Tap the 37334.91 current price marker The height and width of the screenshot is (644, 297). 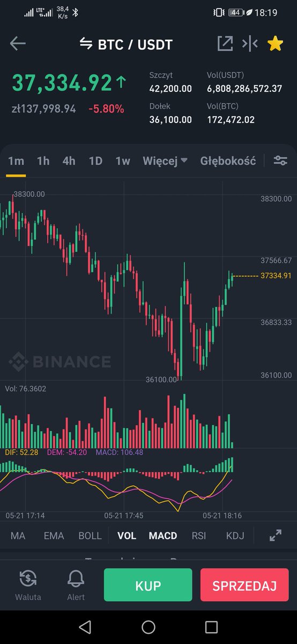(x=276, y=276)
